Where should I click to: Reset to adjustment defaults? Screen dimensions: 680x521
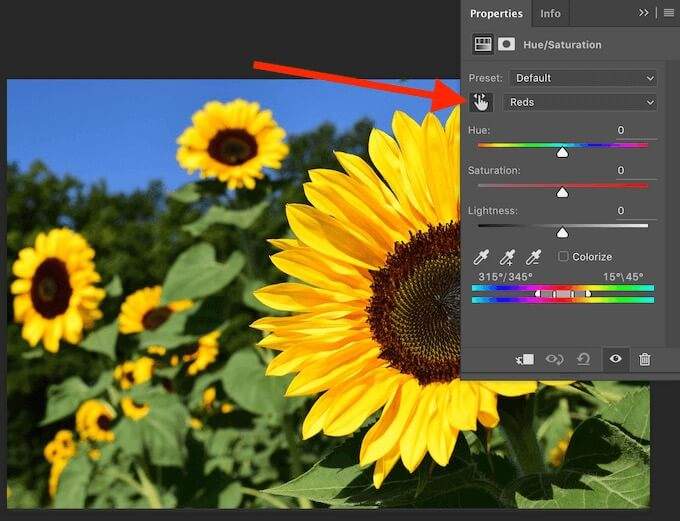click(584, 359)
